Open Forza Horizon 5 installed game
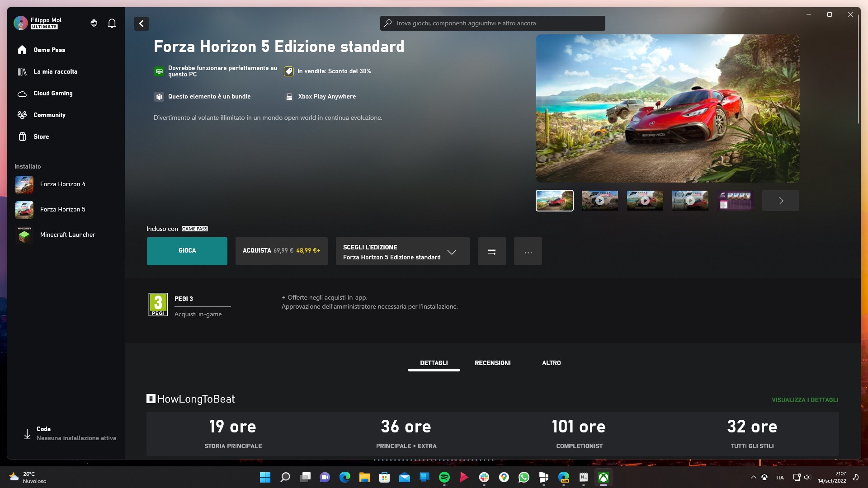868x488 pixels. coord(62,209)
